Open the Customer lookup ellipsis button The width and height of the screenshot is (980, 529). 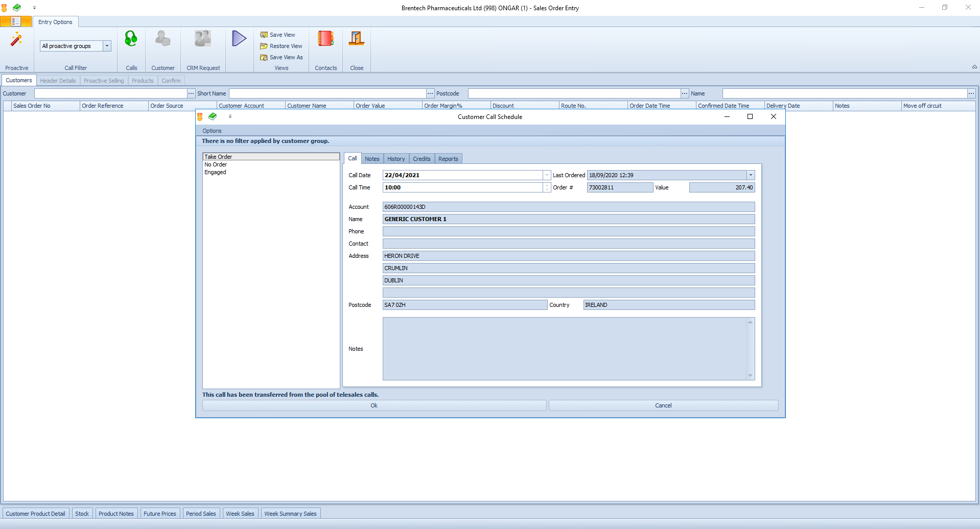tap(191, 93)
